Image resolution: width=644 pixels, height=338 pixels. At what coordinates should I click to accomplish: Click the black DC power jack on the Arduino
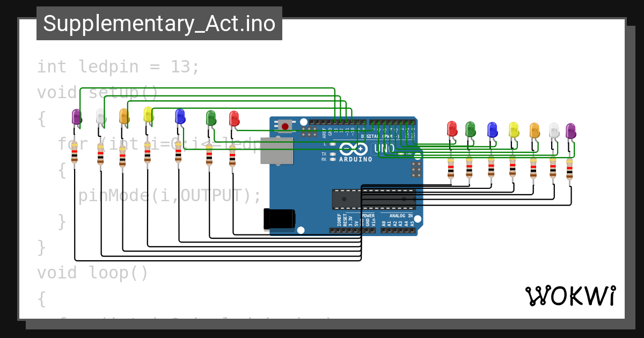(x=279, y=219)
